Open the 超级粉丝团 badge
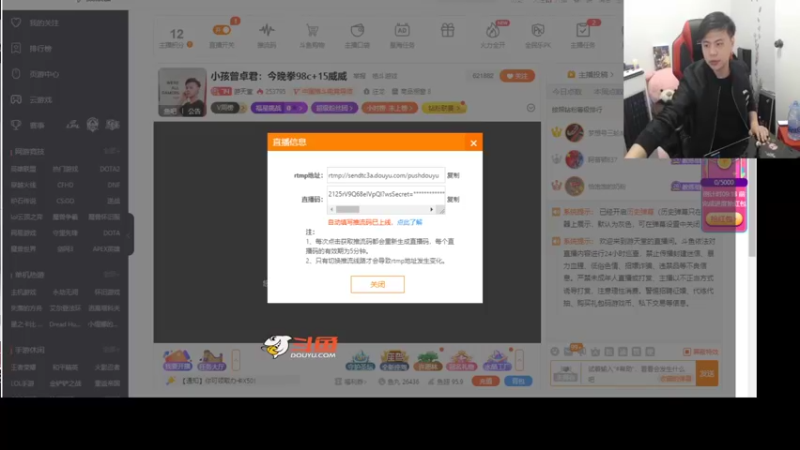Image resolution: width=800 pixels, height=450 pixels. (334, 108)
